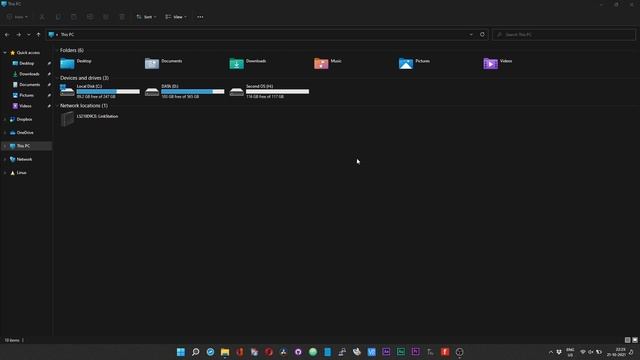
Task: Select the Music folder icon
Action: click(321, 64)
